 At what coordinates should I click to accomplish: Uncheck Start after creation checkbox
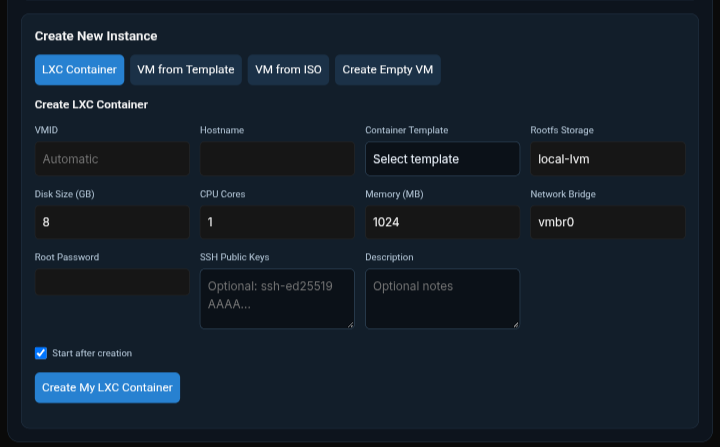pos(41,353)
